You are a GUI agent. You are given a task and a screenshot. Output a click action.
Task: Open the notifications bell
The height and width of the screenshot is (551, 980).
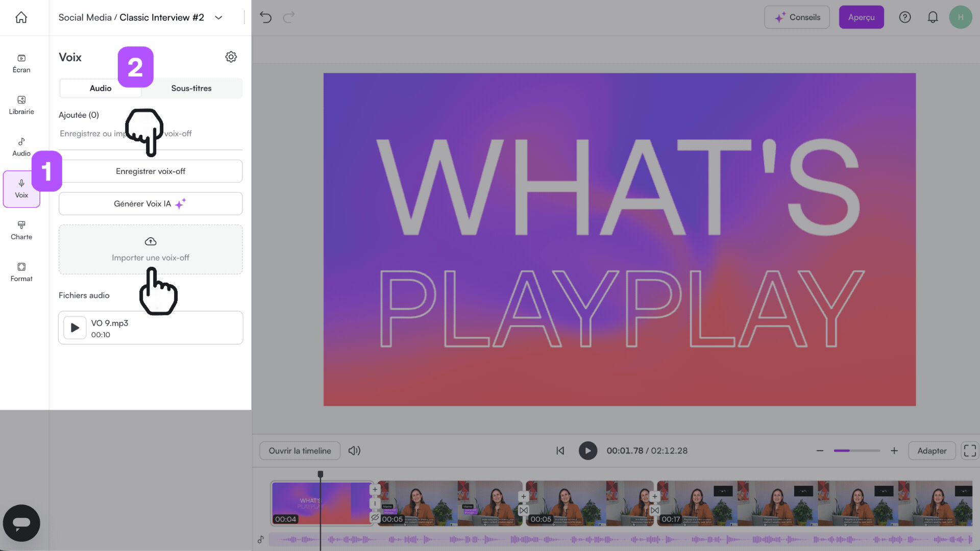pos(933,17)
